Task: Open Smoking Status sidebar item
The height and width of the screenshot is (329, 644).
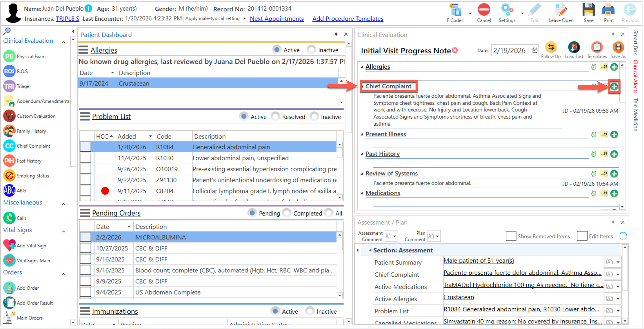Action: (33, 176)
